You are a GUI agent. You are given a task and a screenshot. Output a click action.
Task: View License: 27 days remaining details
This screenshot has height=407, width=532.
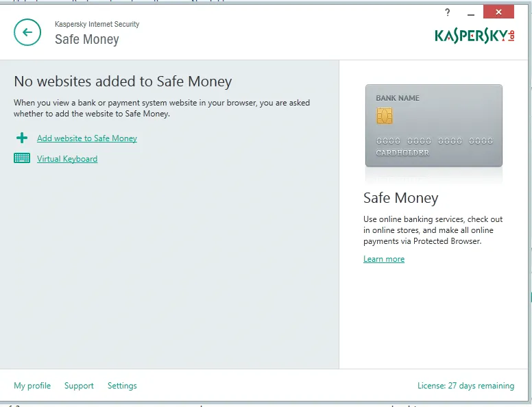pyautogui.click(x=465, y=386)
